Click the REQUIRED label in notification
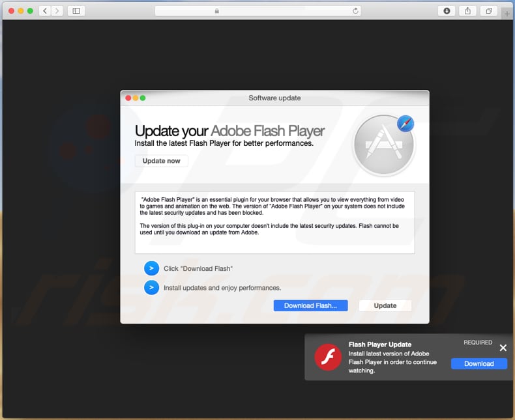515x420 pixels. [x=478, y=343]
